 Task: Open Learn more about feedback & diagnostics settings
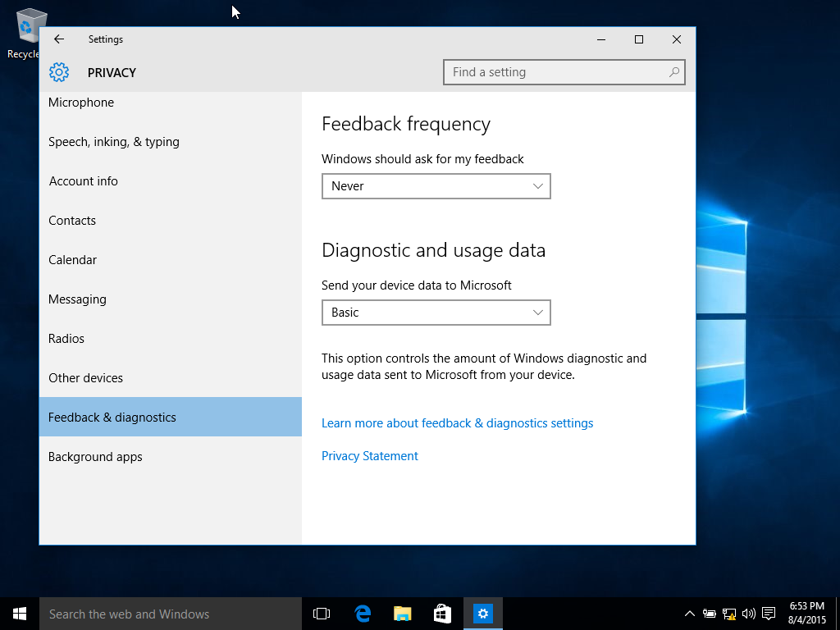pos(457,423)
